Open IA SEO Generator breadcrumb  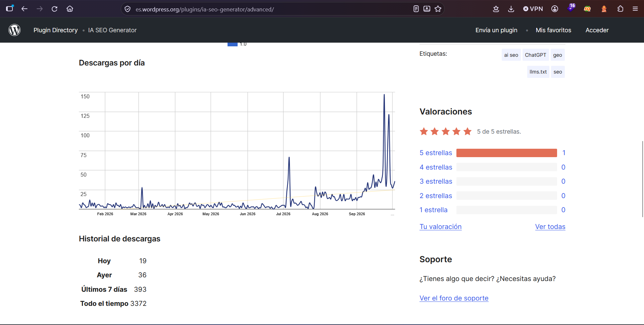tap(112, 30)
